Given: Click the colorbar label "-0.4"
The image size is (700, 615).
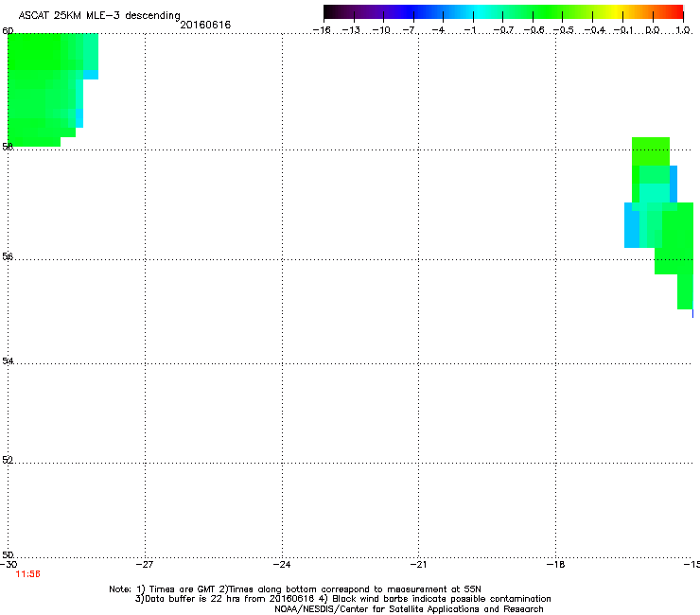Looking at the screenshot, I should (x=594, y=30).
